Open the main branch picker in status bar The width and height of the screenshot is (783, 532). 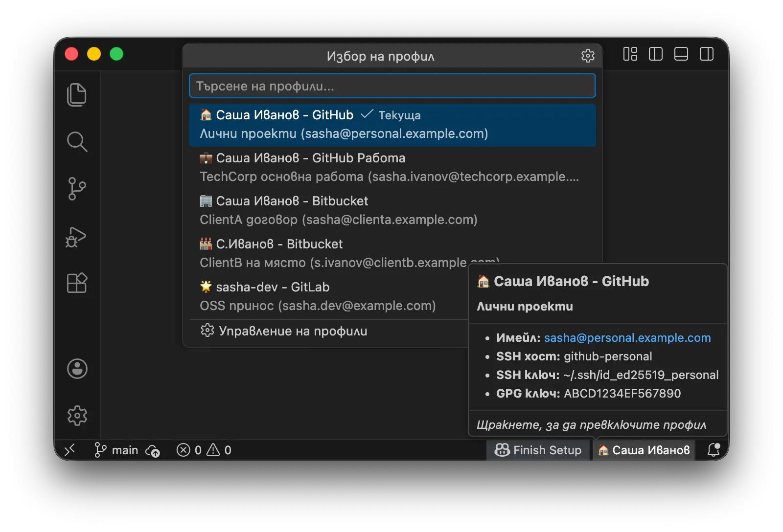click(x=116, y=450)
